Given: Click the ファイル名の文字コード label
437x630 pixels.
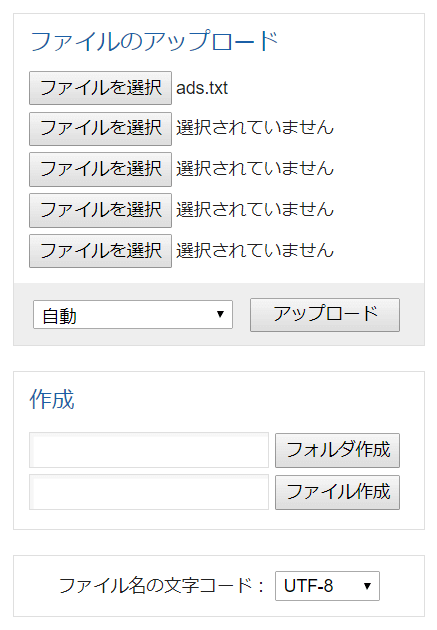Looking at the screenshot, I should 161,586.
